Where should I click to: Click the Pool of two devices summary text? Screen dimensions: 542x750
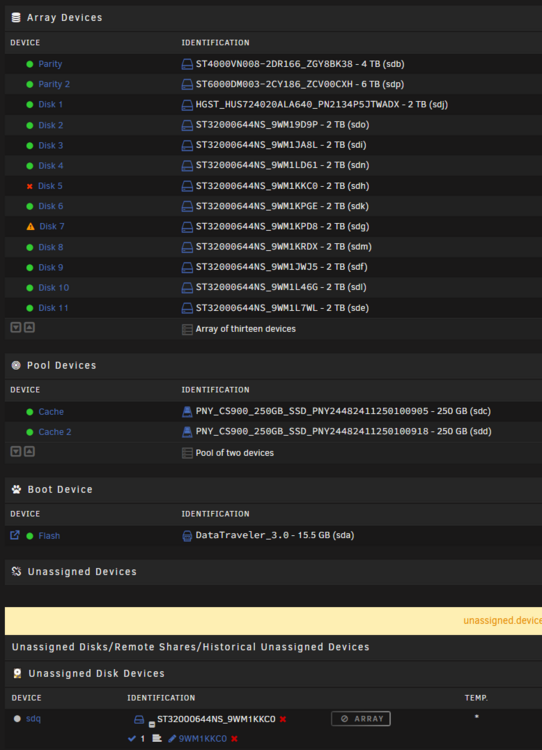pyautogui.click(x=234, y=453)
